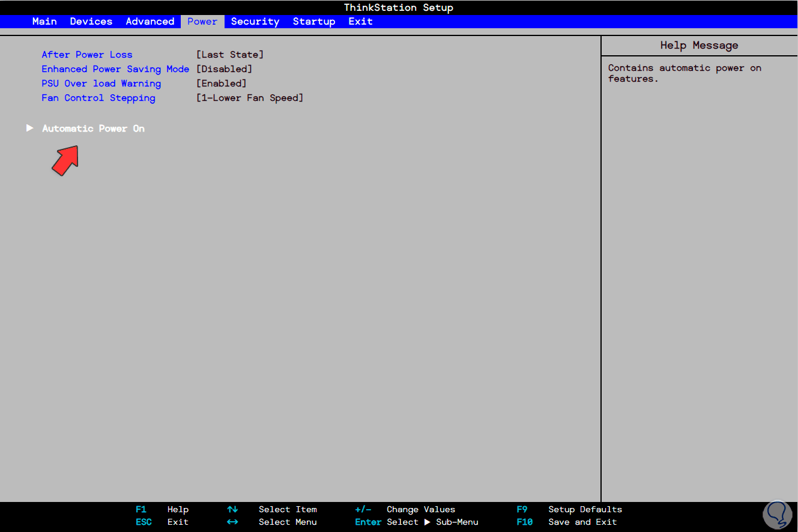This screenshot has height=532, width=798.
Task: Open the Startup tab
Action: point(314,22)
